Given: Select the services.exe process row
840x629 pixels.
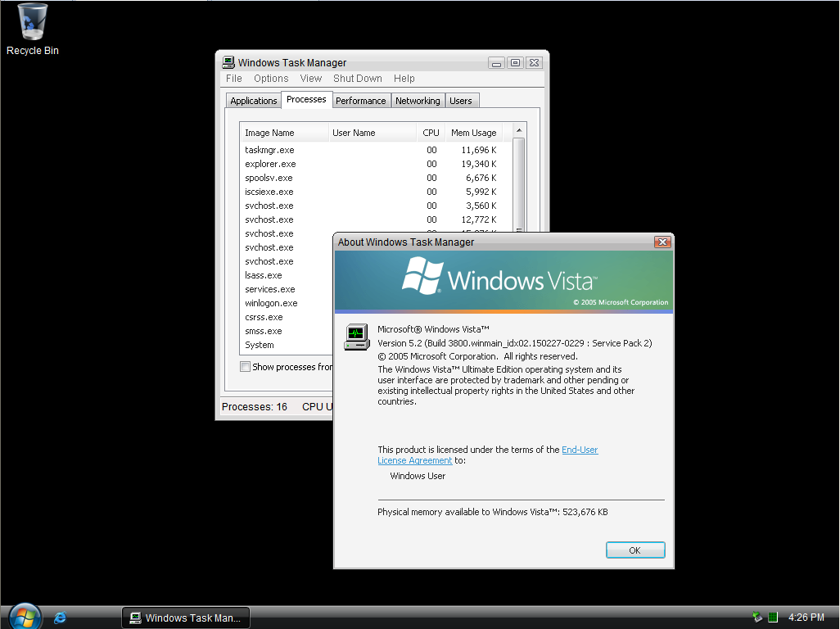Looking at the screenshot, I should (x=287, y=289).
